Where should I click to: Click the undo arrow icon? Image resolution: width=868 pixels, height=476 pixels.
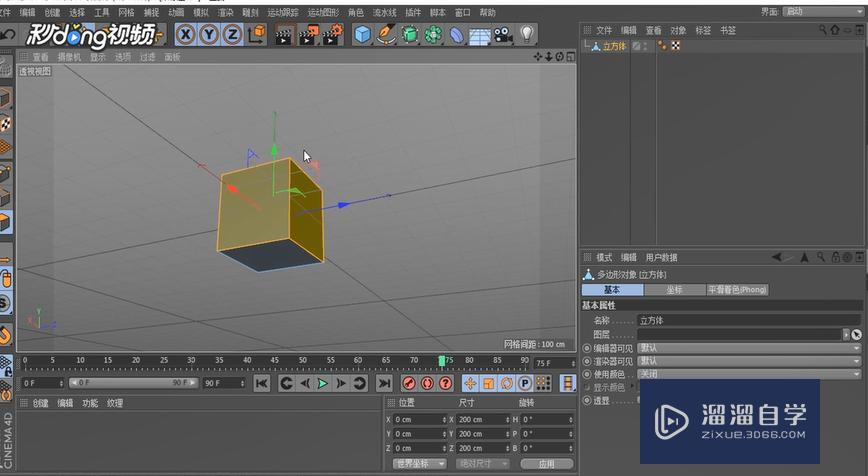[8, 35]
